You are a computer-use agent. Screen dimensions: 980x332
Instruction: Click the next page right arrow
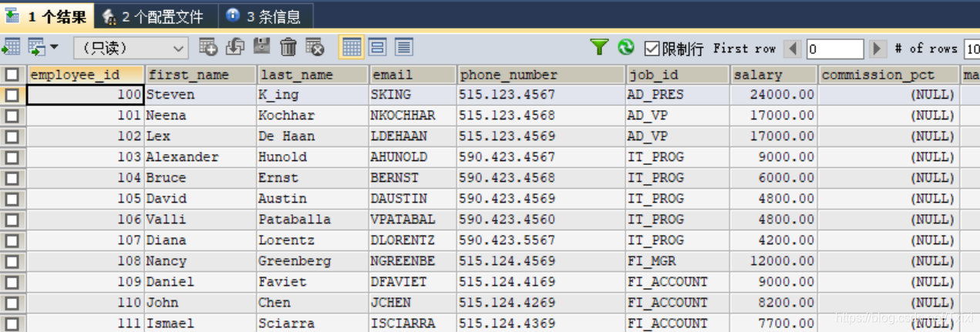pos(877,49)
